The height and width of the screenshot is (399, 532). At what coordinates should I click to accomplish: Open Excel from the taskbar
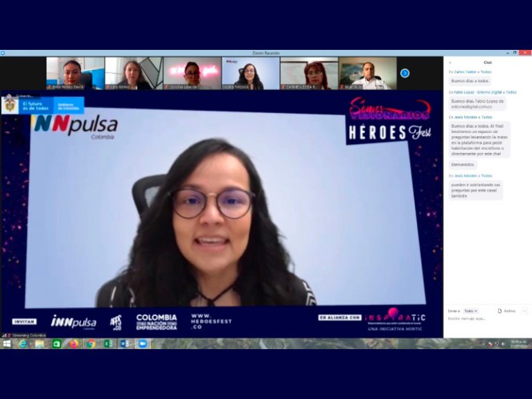pos(108,344)
